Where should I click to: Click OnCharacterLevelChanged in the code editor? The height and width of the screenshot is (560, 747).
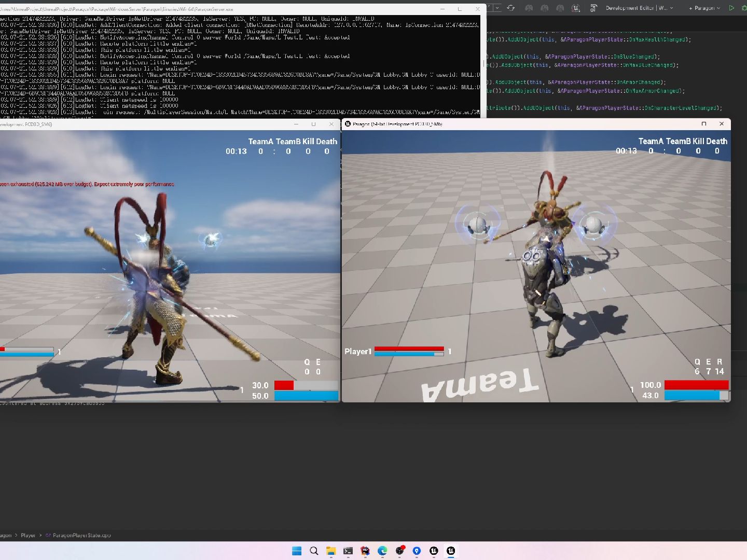[683, 108]
